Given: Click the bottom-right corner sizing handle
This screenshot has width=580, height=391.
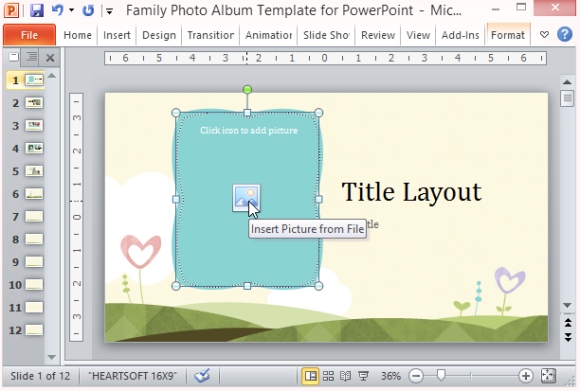Looking at the screenshot, I should [318, 286].
